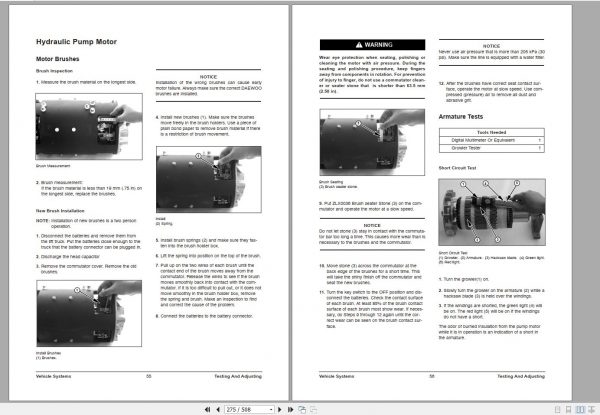The width and height of the screenshot is (600, 415).
Task: Click the armature growler test photo
Action: [x=492, y=212]
